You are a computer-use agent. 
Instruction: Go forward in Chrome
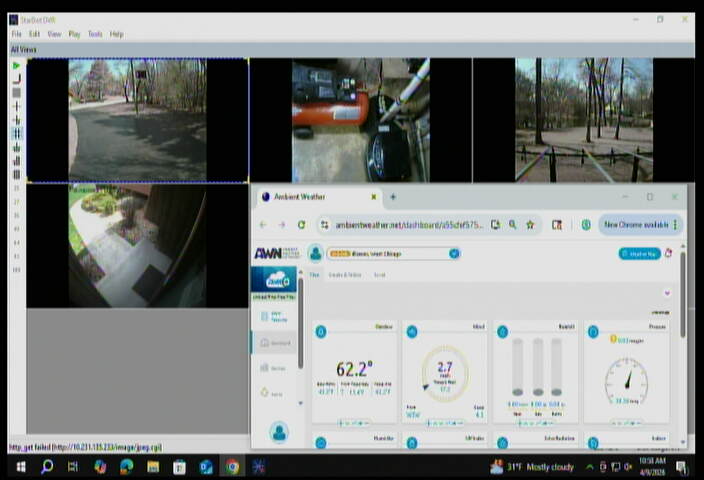pos(282,225)
